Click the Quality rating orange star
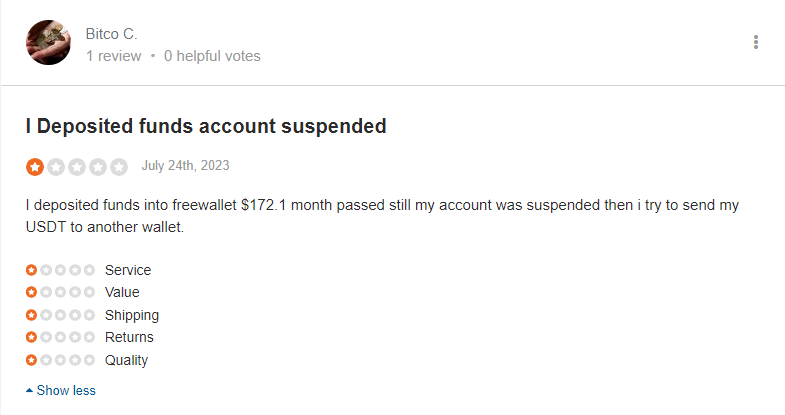The image size is (785, 415). point(32,360)
